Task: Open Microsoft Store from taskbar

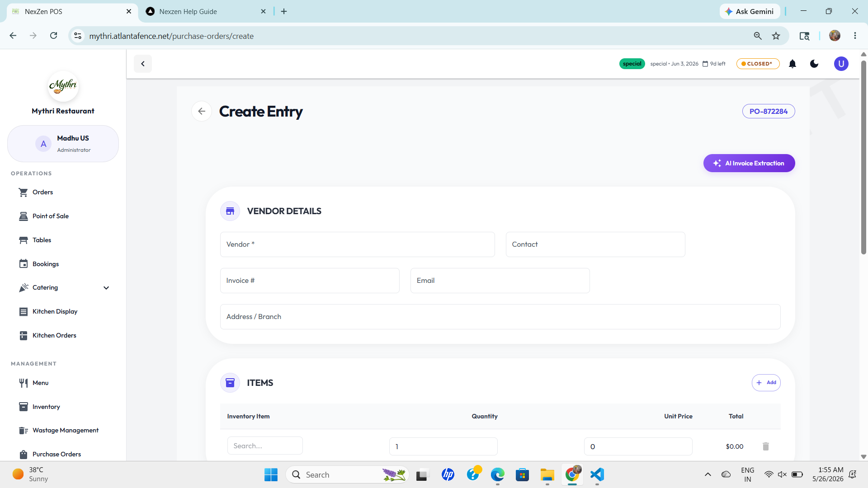Action: coord(522,474)
